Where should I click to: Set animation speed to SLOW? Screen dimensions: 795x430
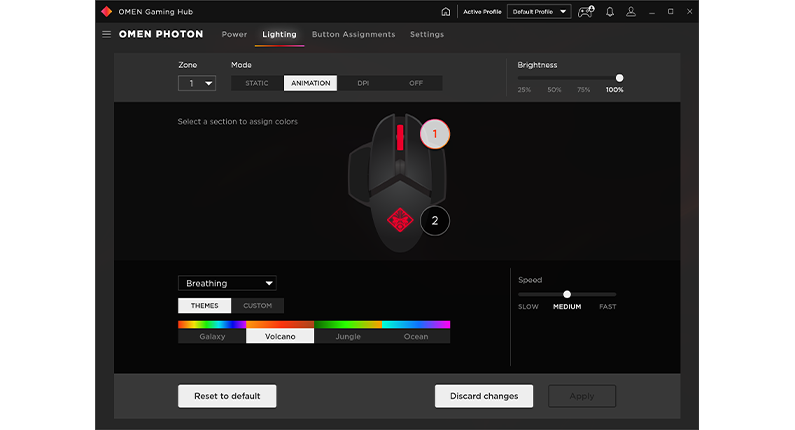coord(528,307)
